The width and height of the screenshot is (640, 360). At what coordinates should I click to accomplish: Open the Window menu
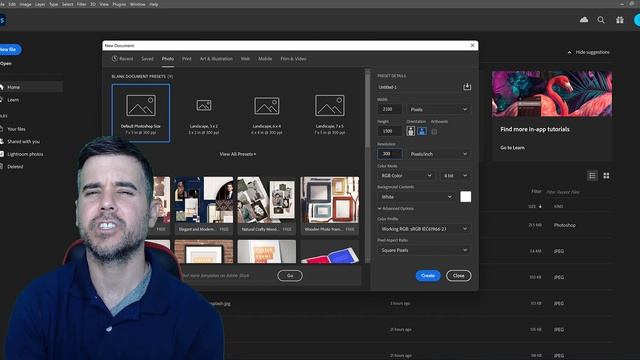[x=138, y=4]
